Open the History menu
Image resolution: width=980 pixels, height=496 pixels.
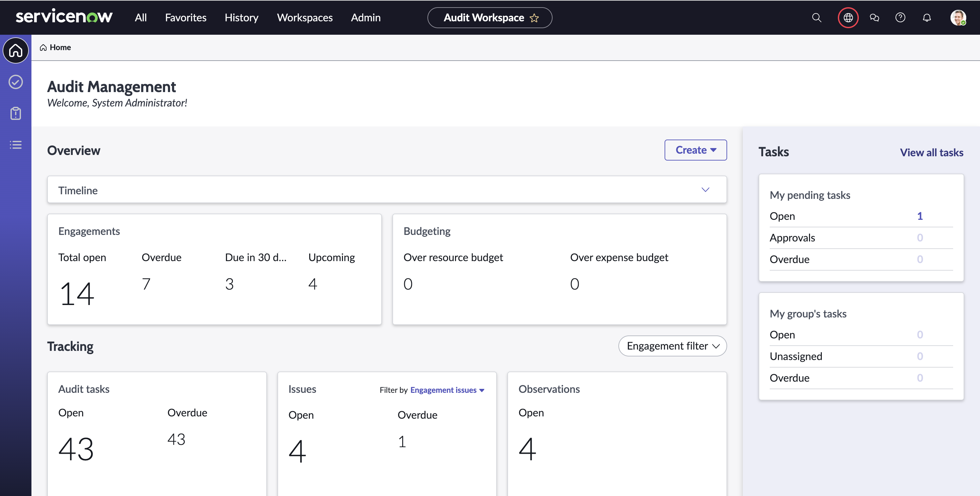[242, 17]
